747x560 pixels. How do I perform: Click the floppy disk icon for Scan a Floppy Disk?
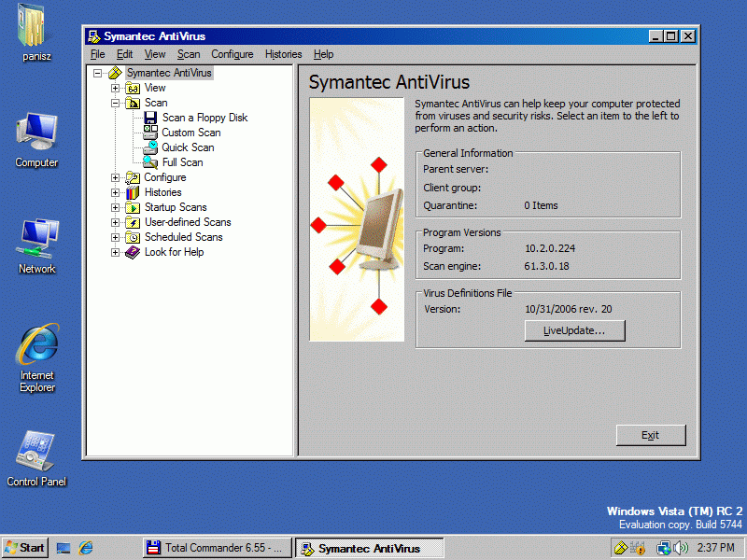tap(150, 118)
